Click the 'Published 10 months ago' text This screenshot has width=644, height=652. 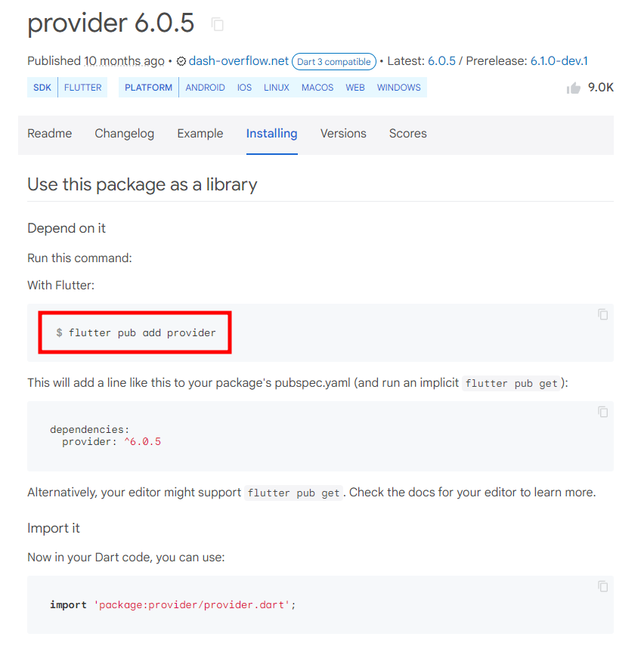point(96,61)
